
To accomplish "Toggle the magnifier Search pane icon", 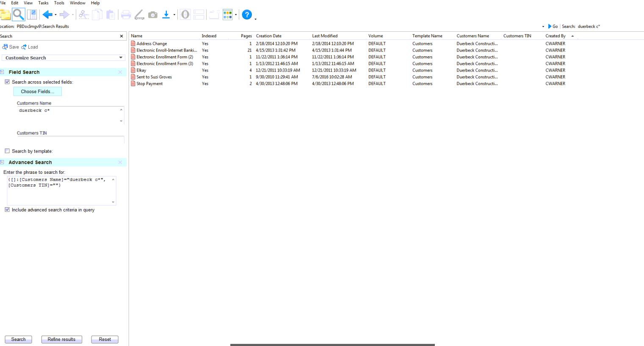I will tap(18, 15).
